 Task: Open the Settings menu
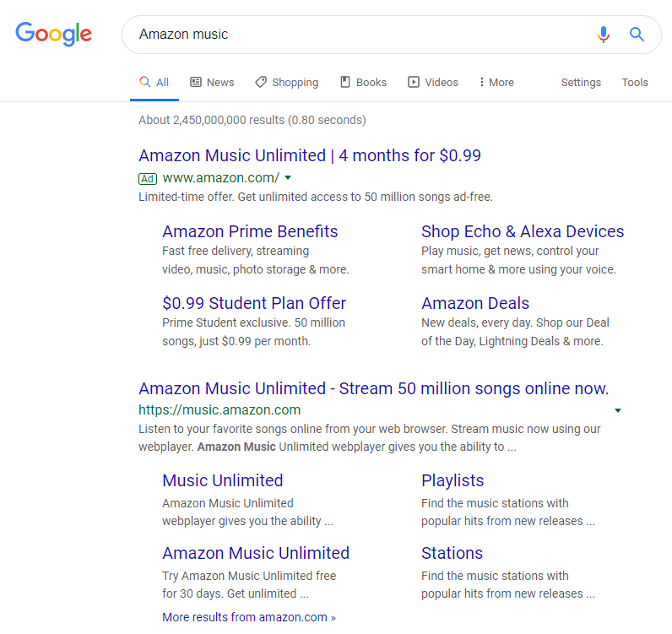[581, 82]
